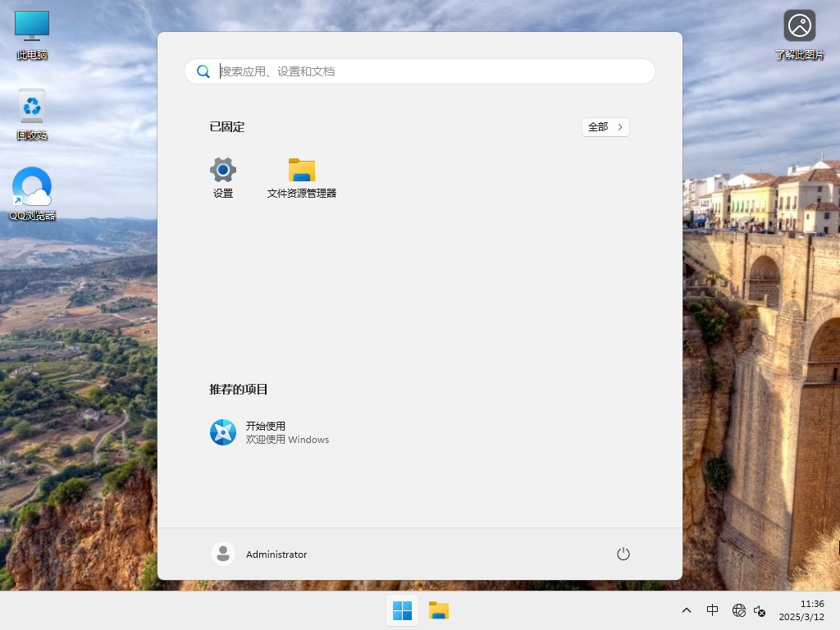Image resolution: width=840 pixels, height=630 pixels.
Task: Open File Explorer from the taskbar
Action: click(x=439, y=610)
